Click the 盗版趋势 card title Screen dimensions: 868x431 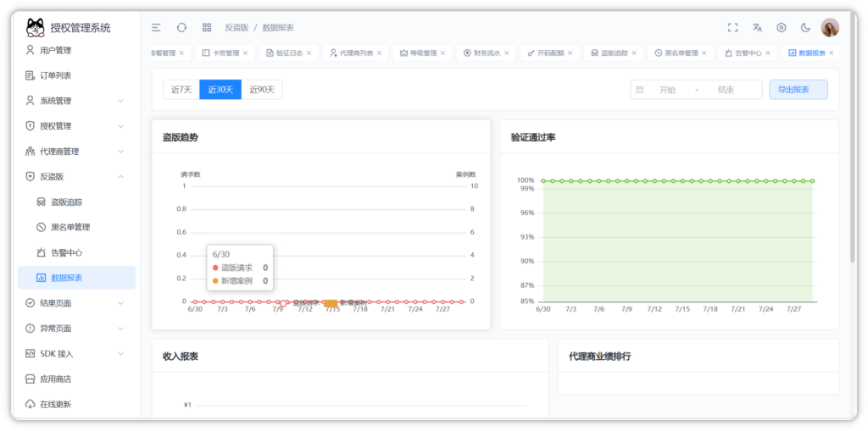pos(181,138)
